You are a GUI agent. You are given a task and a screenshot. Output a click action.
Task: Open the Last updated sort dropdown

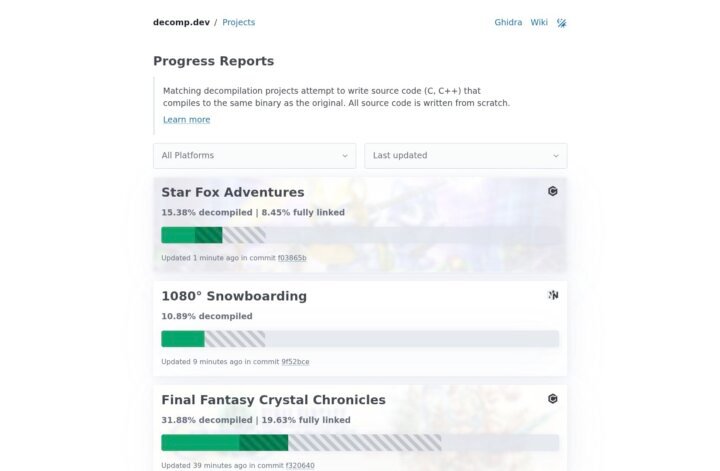pyautogui.click(x=466, y=156)
